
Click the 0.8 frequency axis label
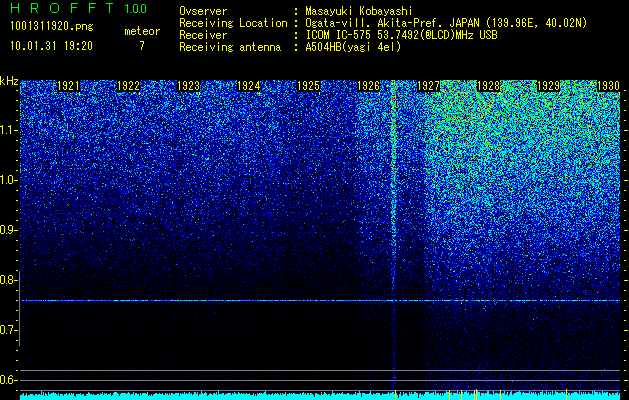tap(8, 280)
